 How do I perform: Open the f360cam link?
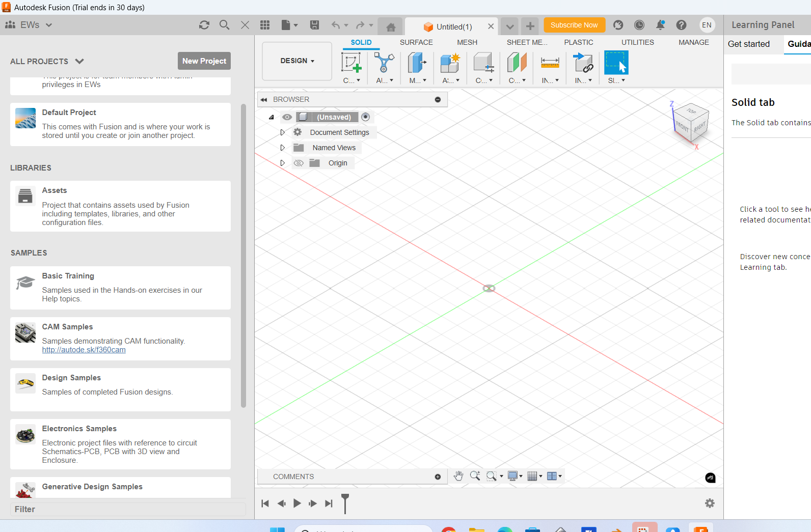(x=84, y=350)
